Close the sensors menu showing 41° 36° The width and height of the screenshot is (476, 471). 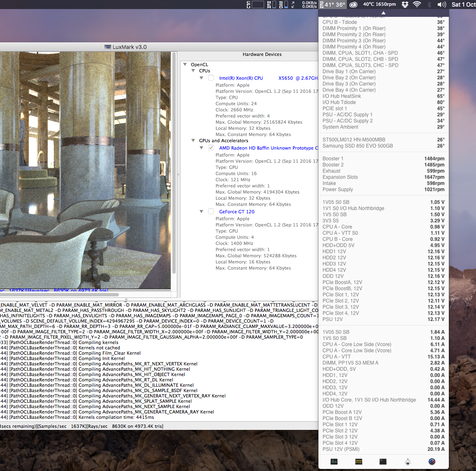pyautogui.click(x=333, y=5)
